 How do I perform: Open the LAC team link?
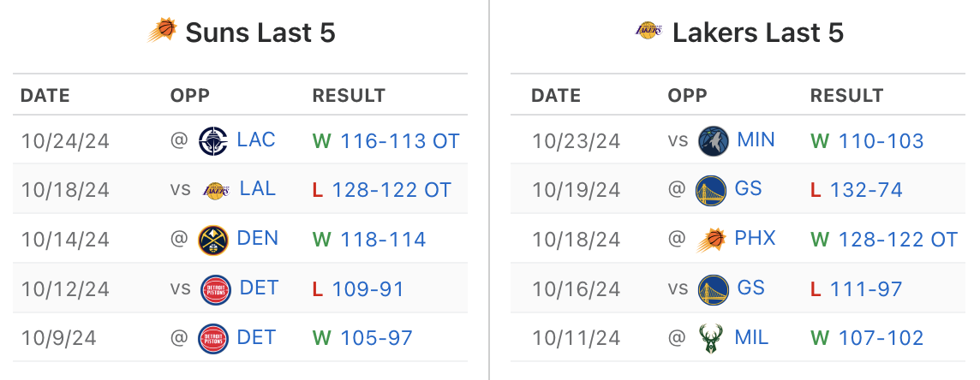[x=256, y=140]
